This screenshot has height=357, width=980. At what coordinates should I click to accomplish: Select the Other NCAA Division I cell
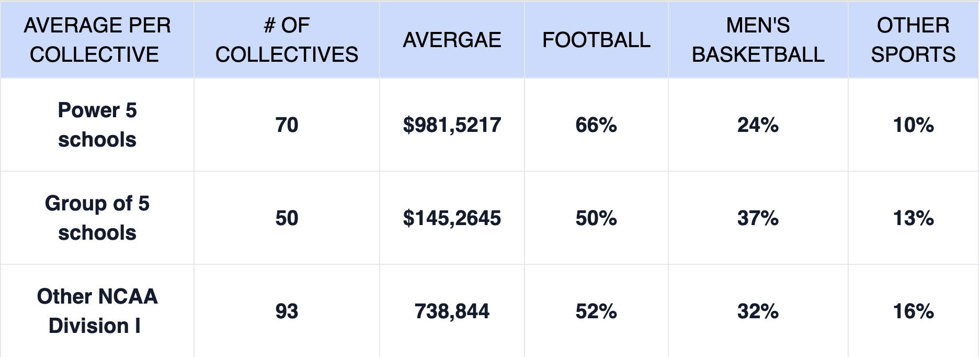click(x=97, y=311)
